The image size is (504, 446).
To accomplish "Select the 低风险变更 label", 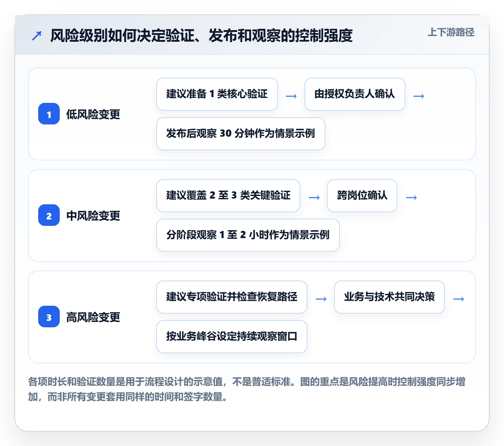I will 93,114.
